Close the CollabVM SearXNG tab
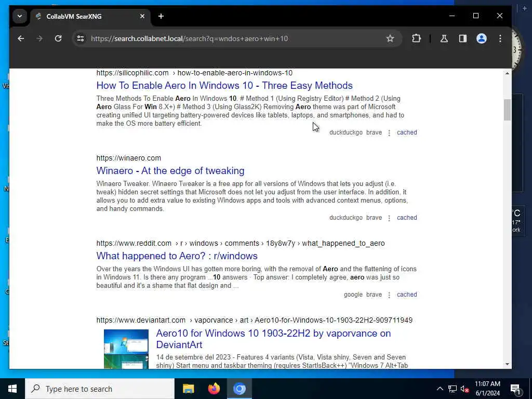The height and width of the screenshot is (399, 532). [142, 16]
